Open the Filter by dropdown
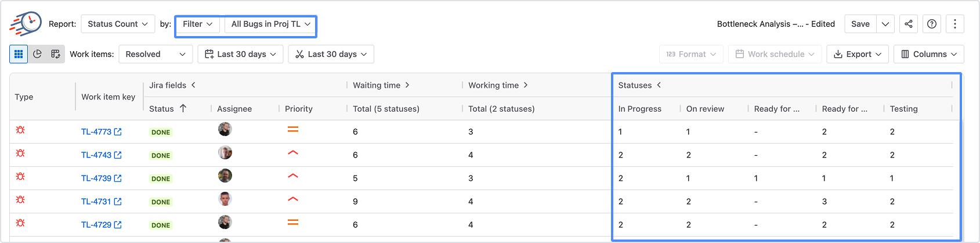 198,24
